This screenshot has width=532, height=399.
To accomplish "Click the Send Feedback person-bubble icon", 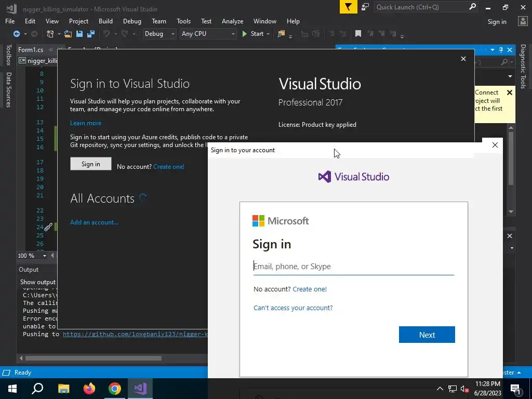I will pyautogui.click(x=365, y=7).
